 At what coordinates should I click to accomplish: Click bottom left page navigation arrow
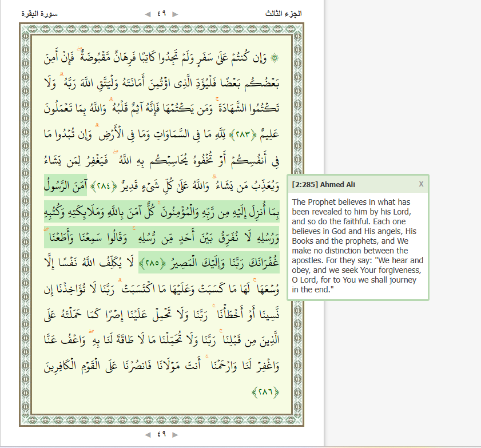[148, 434]
